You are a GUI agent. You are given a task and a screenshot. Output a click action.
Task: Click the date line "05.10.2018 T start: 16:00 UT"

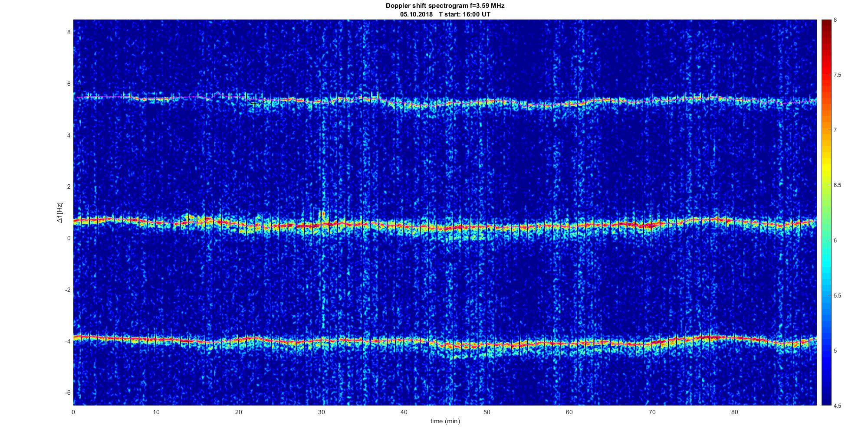445,14
